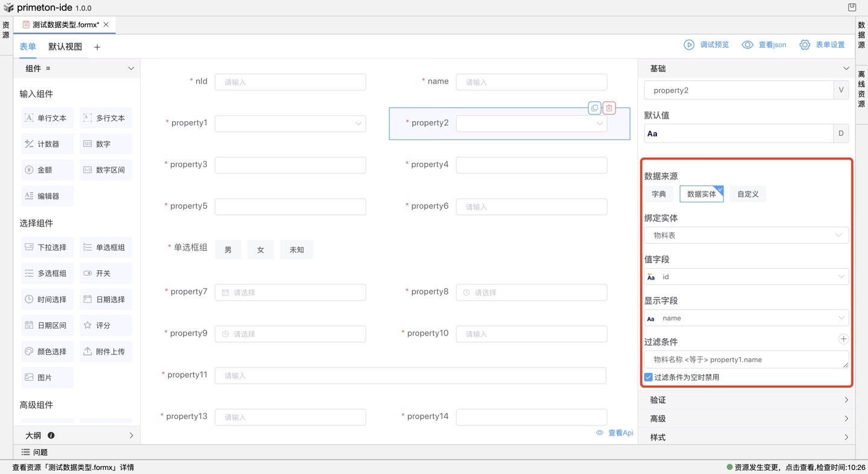
Task: Open 表单设置 gear in top toolbar
Action: (805, 45)
